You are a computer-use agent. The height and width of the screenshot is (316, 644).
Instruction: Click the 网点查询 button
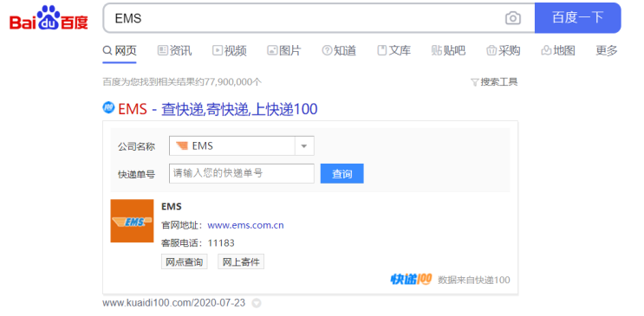pos(184,261)
